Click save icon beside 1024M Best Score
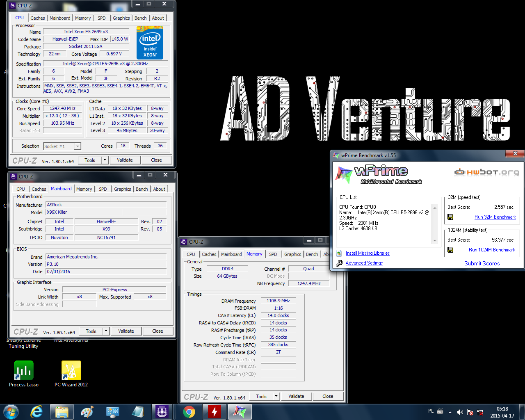525x420 pixels. tap(450, 250)
